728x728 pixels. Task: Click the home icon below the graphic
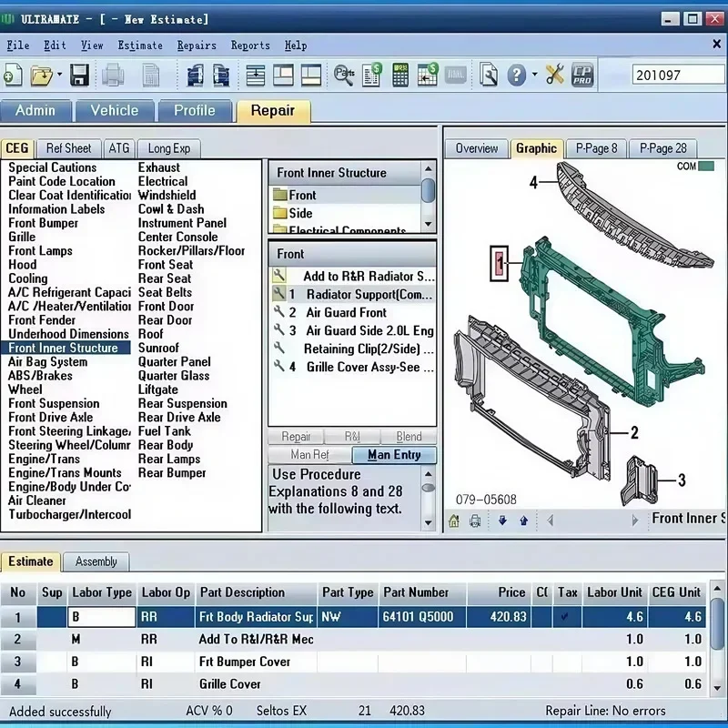pos(453,521)
